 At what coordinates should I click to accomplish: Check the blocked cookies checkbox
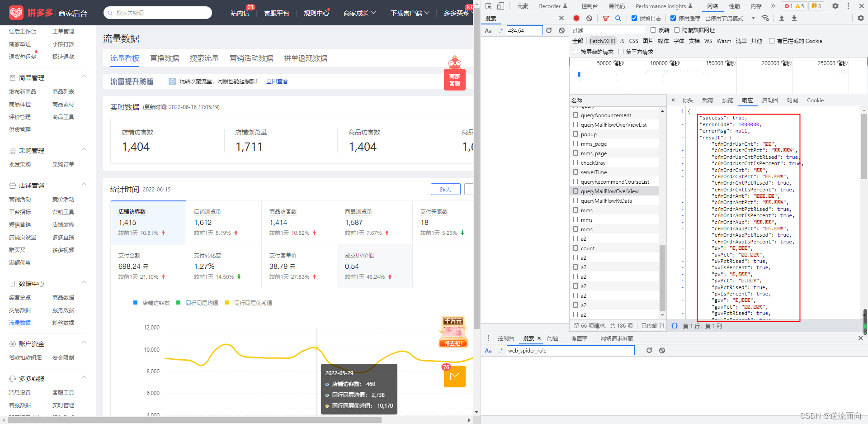pyautogui.click(x=772, y=41)
